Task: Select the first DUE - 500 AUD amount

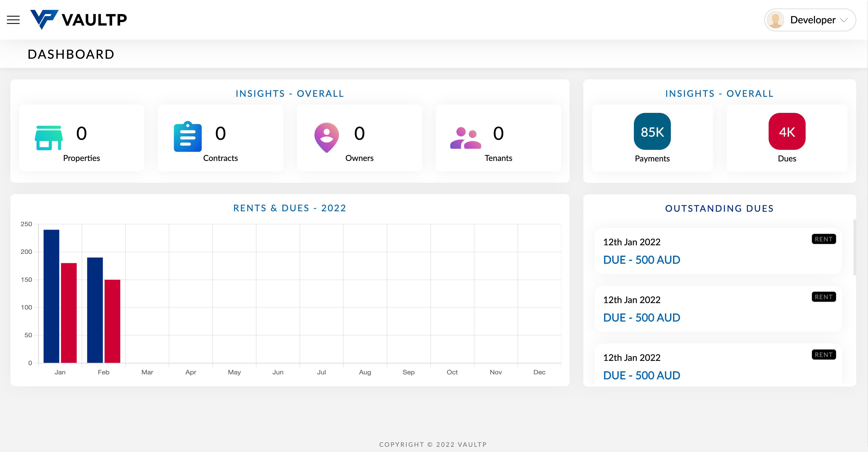Action: [x=642, y=260]
